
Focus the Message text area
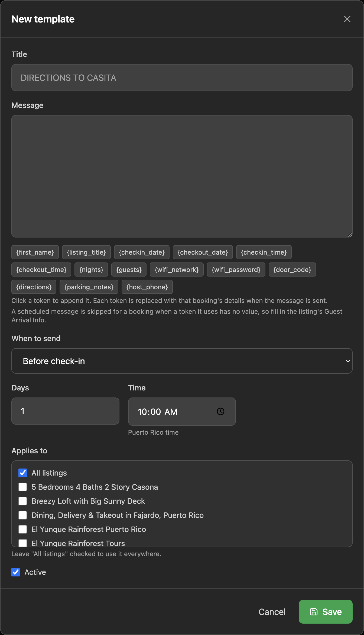coord(182,176)
